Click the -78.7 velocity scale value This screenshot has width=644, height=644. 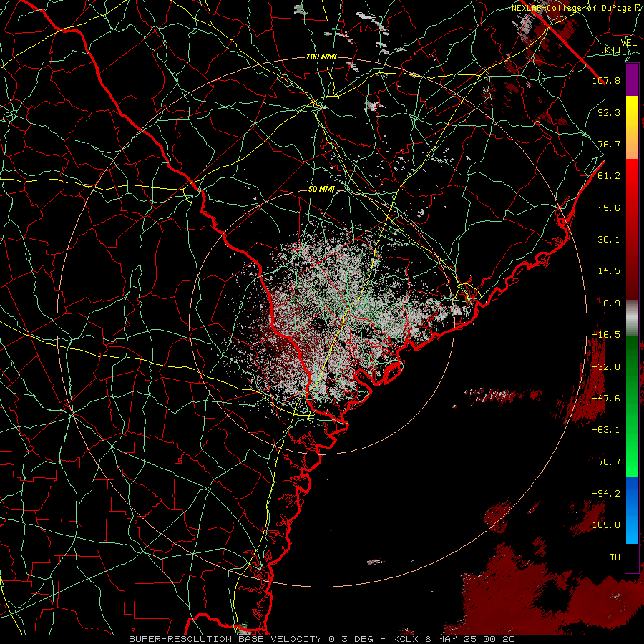pos(606,462)
